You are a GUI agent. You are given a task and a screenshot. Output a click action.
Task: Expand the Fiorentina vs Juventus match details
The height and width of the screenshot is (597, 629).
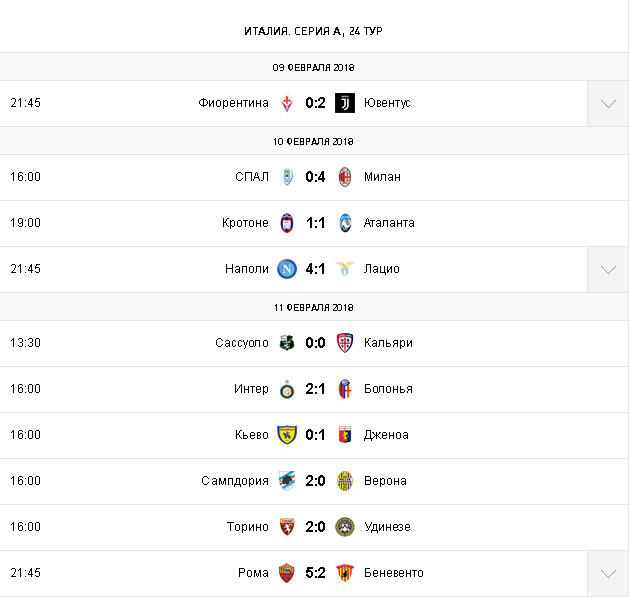click(x=607, y=104)
